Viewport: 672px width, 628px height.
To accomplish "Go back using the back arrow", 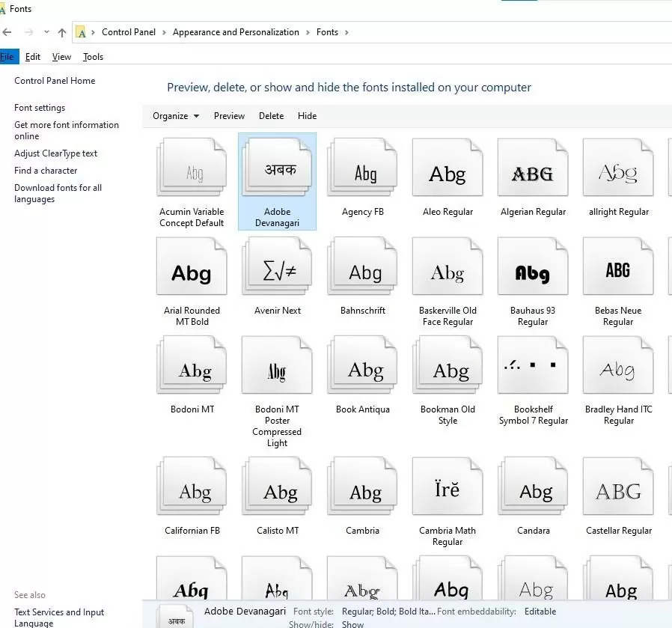I will point(7,32).
